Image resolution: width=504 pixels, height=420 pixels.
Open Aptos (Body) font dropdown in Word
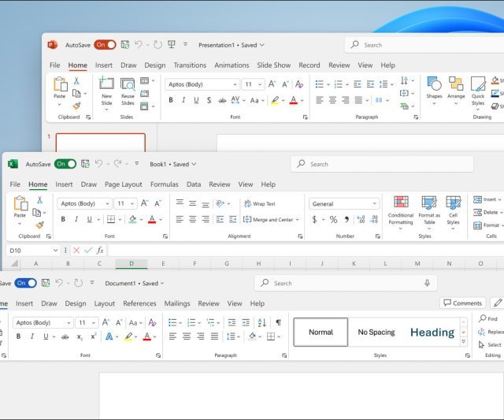pos(69,322)
